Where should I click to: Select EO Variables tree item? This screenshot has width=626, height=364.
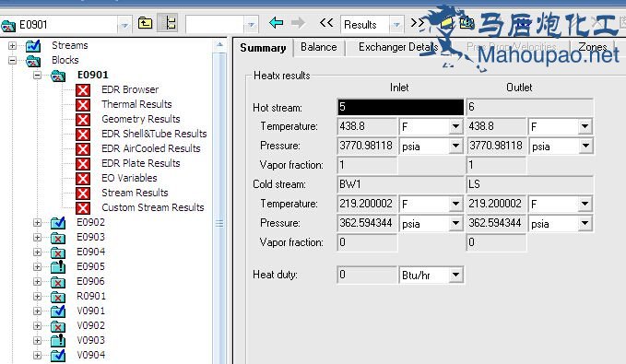(x=129, y=178)
